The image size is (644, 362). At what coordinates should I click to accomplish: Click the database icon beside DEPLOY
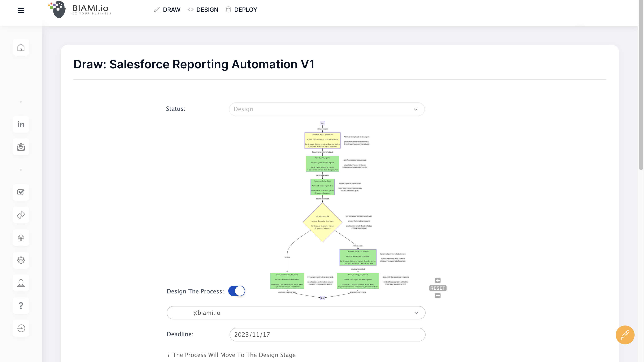(x=228, y=9)
